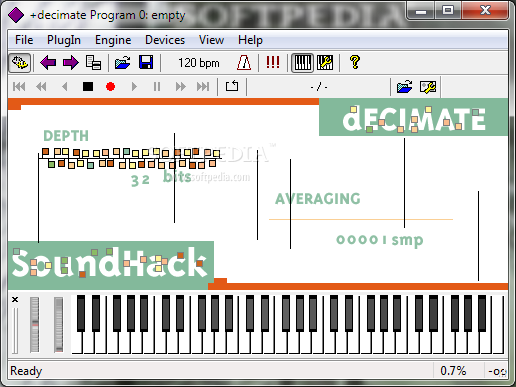Toggle the keyboard bar display icon

tap(303, 63)
